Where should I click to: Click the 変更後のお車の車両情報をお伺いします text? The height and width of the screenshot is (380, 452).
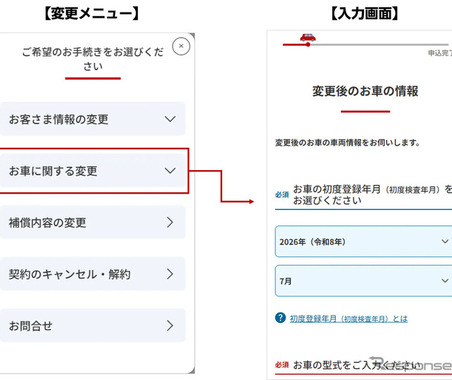pyautogui.click(x=347, y=143)
